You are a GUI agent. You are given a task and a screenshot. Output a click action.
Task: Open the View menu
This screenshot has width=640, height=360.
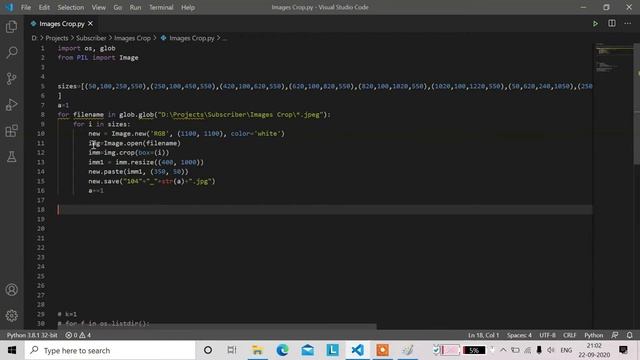(x=98, y=7)
